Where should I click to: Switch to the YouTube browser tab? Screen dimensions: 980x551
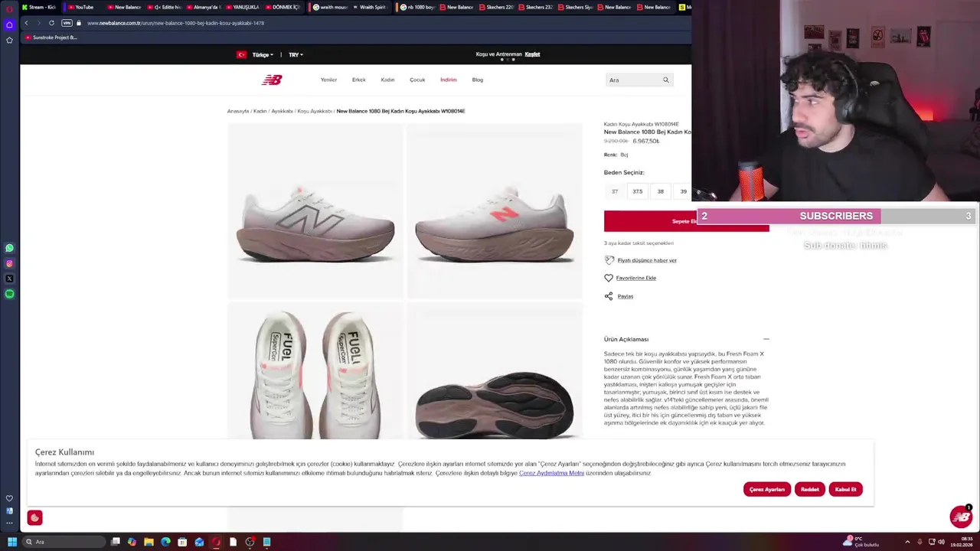[82, 7]
